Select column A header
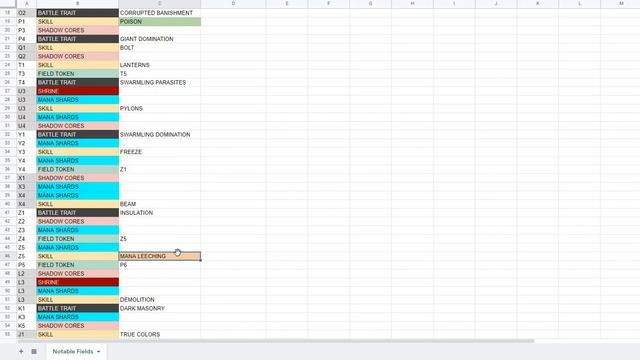The width and height of the screenshot is (640, 360). [27, 4]
